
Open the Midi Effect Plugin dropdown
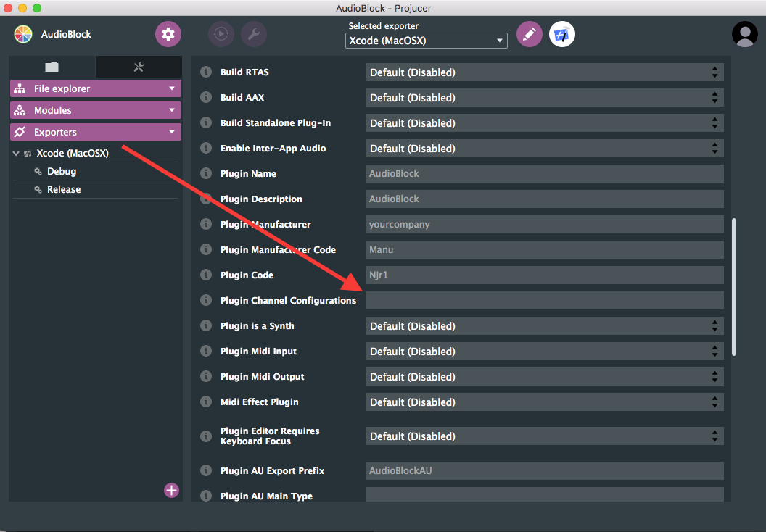pyautogui.click(x=544, y=402)
